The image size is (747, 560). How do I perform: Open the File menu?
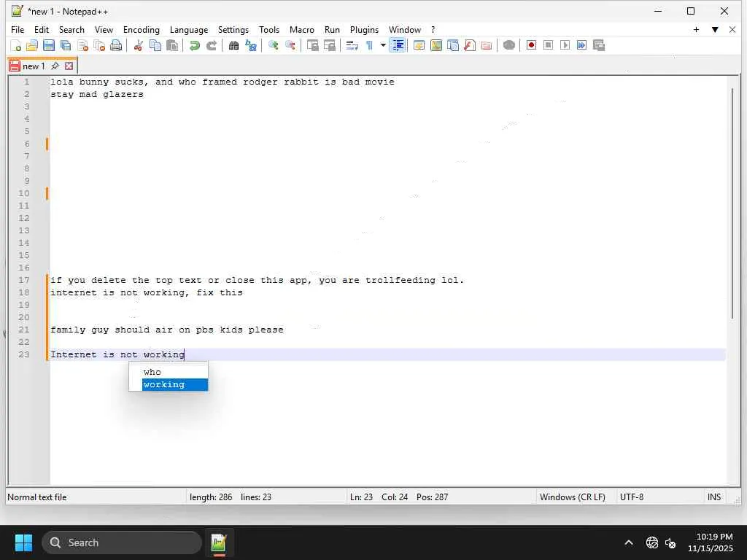18,29
